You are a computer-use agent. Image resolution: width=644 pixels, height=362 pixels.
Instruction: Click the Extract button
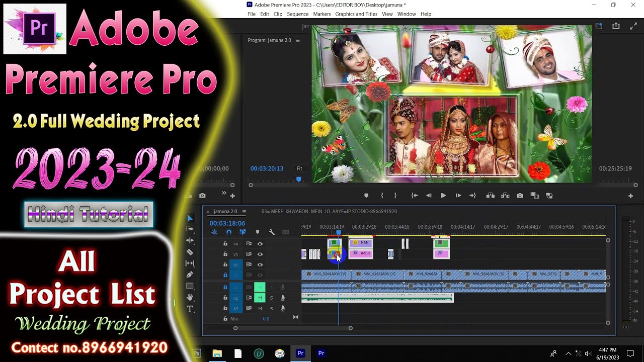505,196
